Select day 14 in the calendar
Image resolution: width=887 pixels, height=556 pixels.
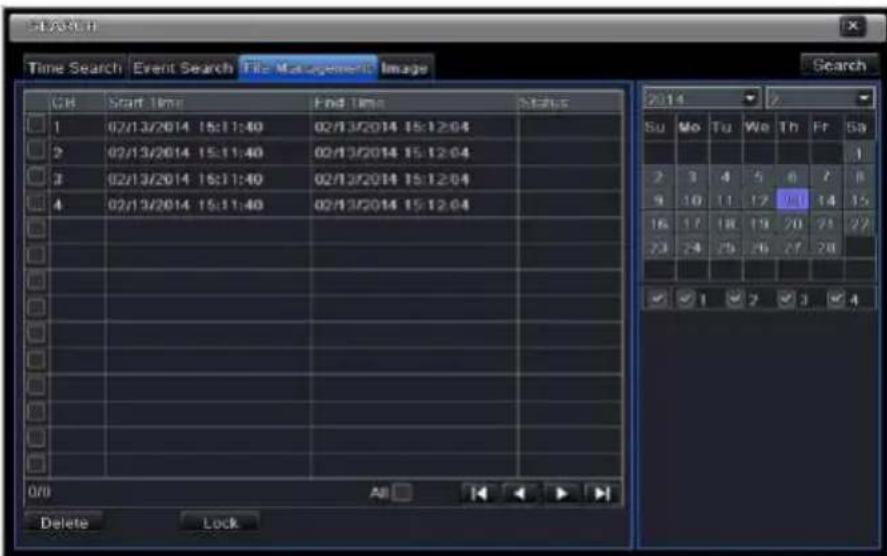[826, 200]
